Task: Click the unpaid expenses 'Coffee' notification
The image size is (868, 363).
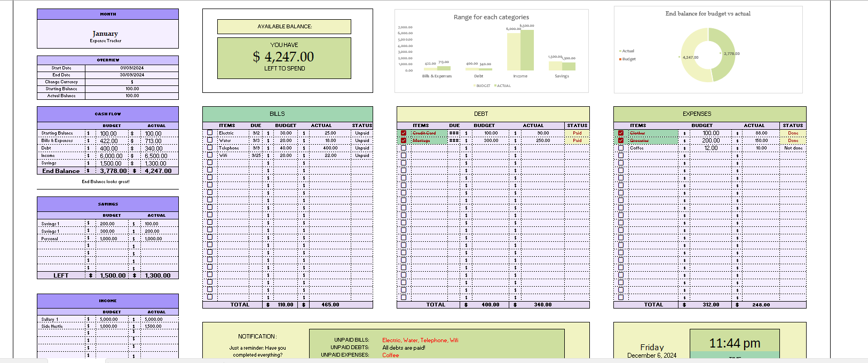Action: (x=390, y=355)
